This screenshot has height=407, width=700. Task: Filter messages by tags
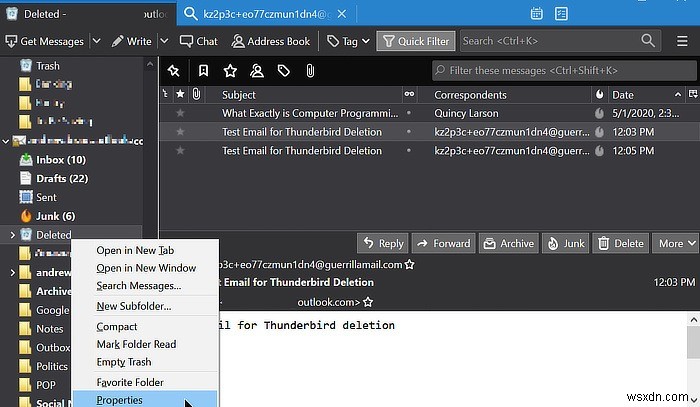283,71
